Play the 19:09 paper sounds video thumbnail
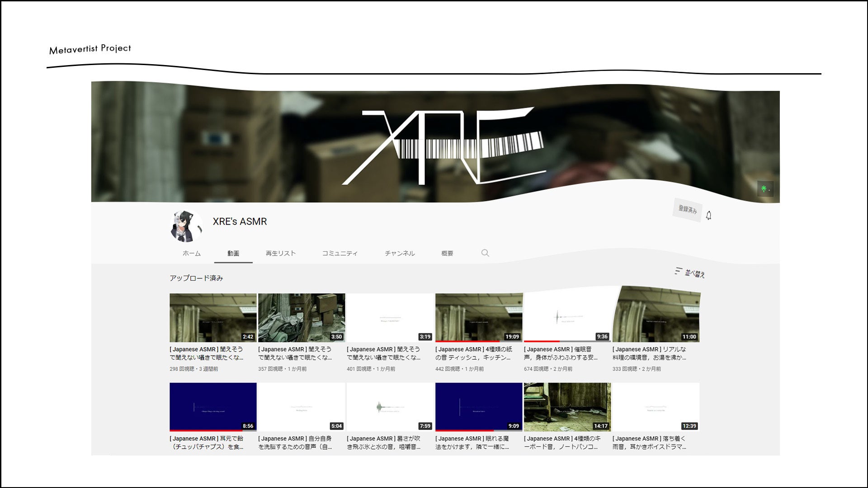The image size is (868, 488). pyautogui.click(x=478, y=317)
